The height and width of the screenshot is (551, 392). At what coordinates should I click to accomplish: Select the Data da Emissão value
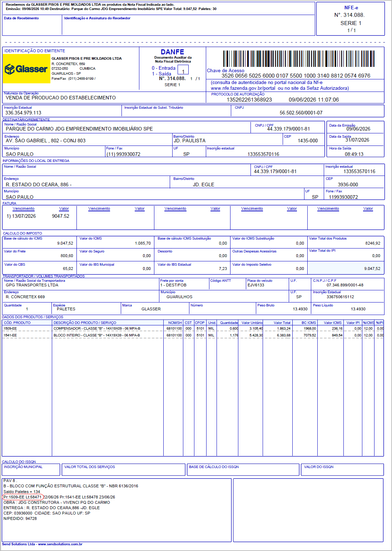[358, 129]
